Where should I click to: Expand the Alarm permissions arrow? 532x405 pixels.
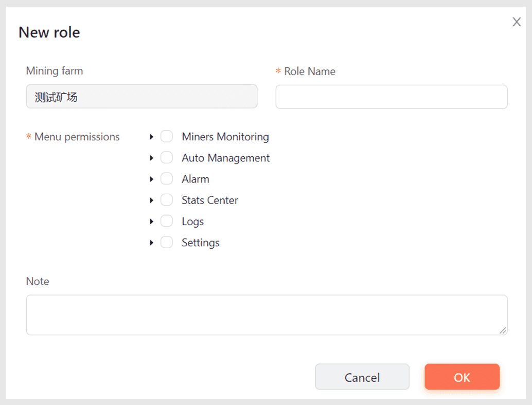(151, 179)
